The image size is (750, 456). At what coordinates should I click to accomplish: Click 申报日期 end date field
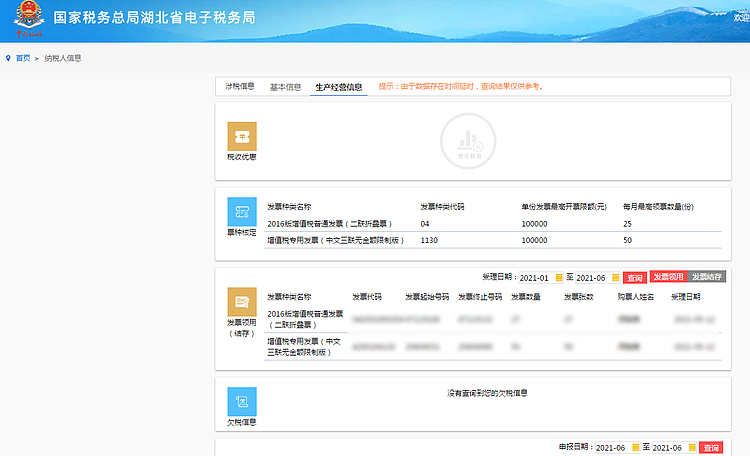674,447
